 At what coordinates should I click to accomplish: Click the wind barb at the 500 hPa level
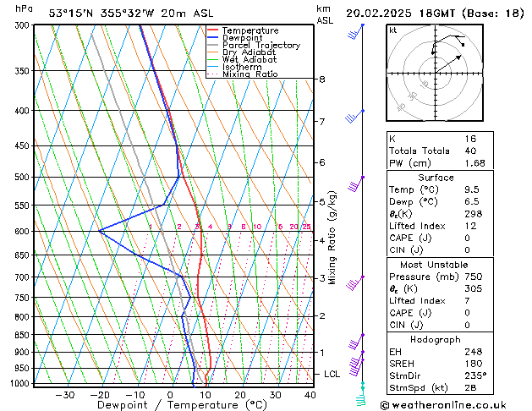point(356,184)
